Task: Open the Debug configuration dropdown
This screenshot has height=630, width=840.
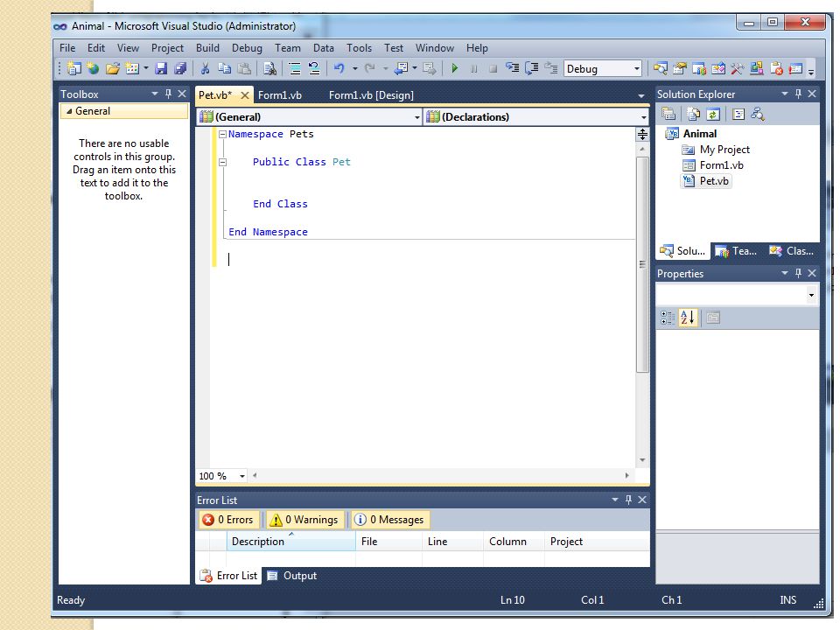Action: point(636,68)
